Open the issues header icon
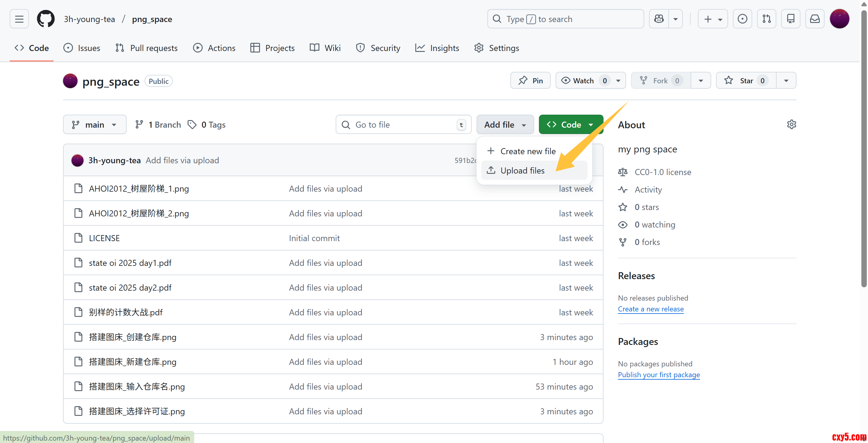 pyautogui.click(x=742, y=19)
